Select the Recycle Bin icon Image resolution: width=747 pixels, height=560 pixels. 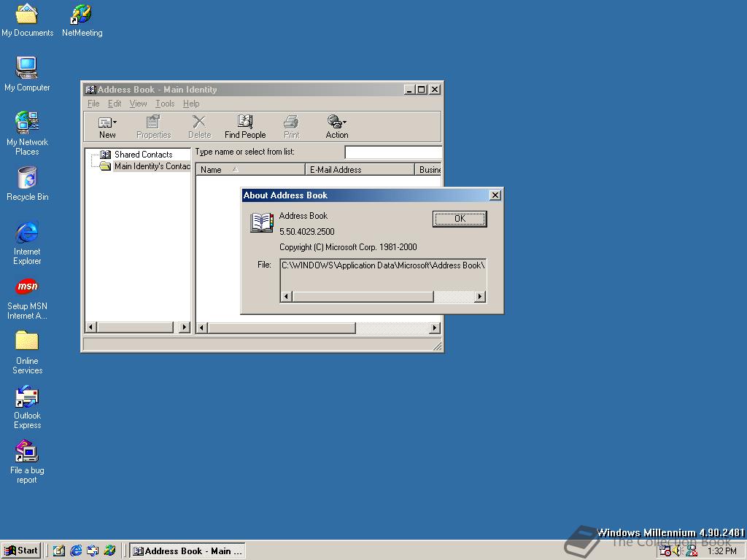point(27,184)
